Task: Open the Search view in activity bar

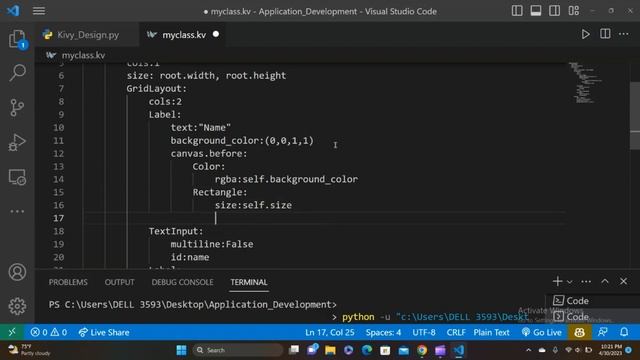Action: coord(18,73)
